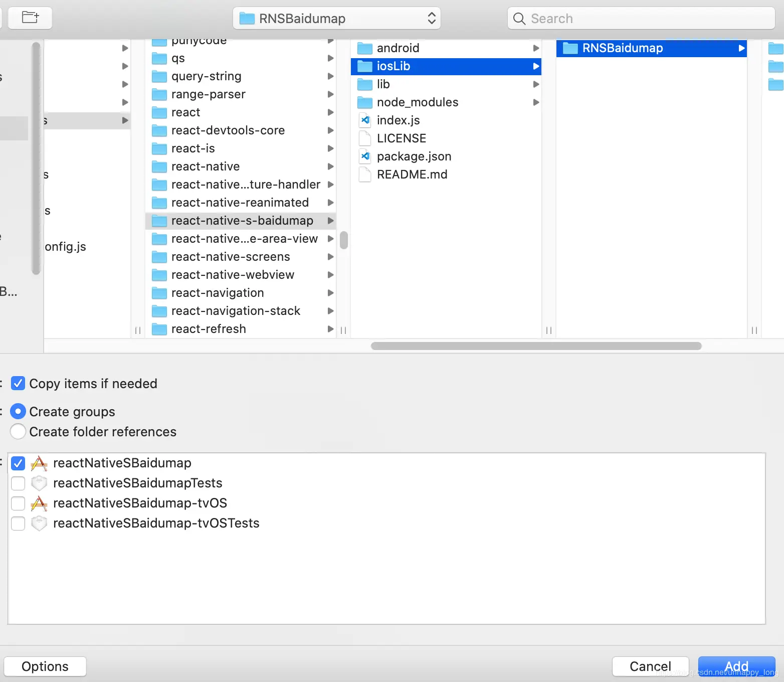Select the qs folder icon
This screenshot has width=784, height=682.
point(159,58)
